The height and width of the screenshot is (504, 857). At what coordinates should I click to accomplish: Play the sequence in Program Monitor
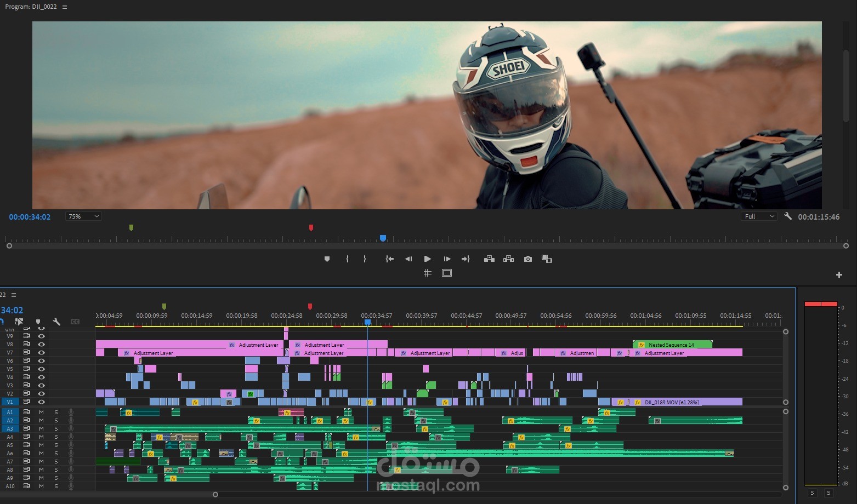pyautogui.click(x=427, y=259)
